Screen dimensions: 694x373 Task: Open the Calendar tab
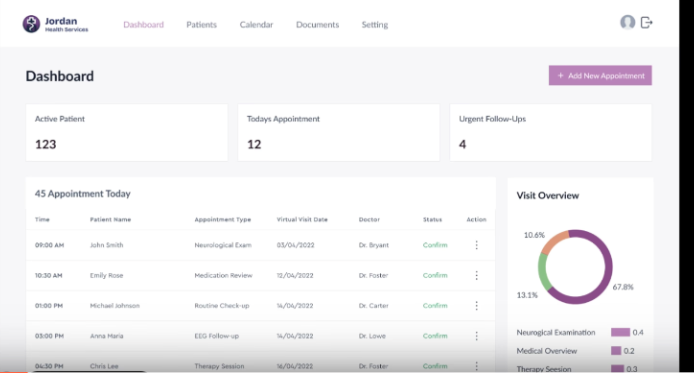256,25
